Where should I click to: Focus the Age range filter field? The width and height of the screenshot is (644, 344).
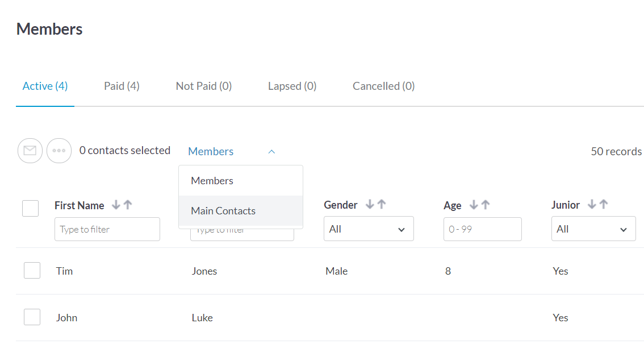pos(482,230)
